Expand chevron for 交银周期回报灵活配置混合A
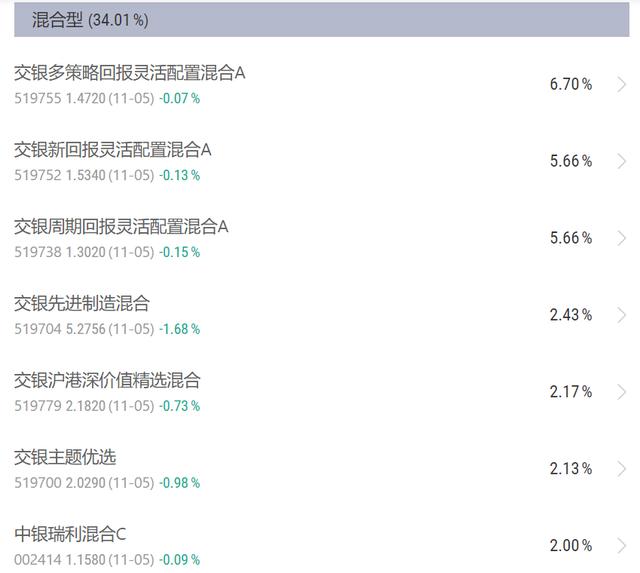640x573 pixels. point(622,238)
